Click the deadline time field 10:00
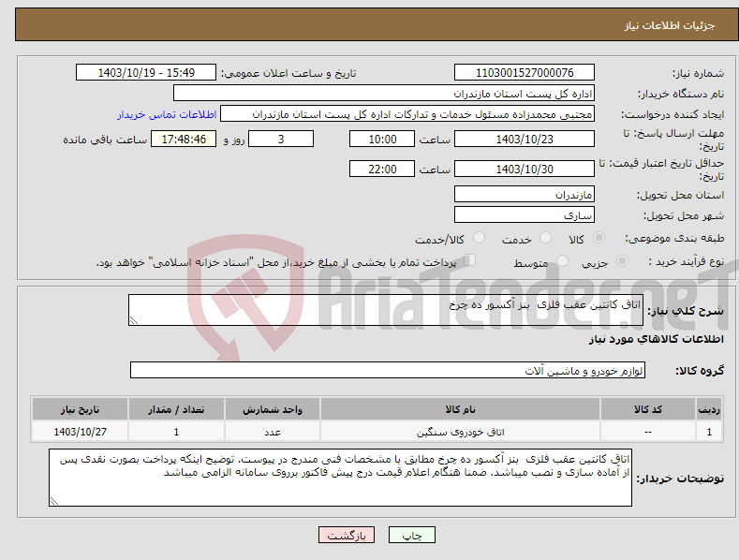The height and width of the screenshot is (560, 739). 382,139
